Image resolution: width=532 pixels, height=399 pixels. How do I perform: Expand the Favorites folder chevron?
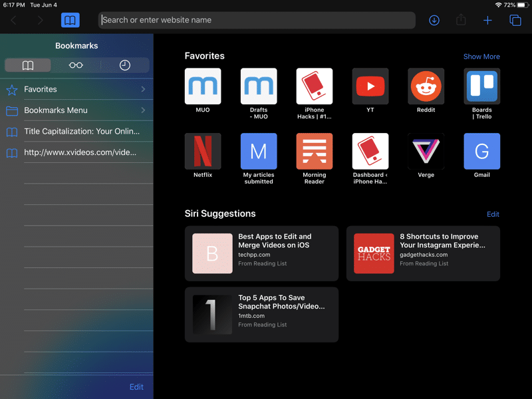(143, 89)
